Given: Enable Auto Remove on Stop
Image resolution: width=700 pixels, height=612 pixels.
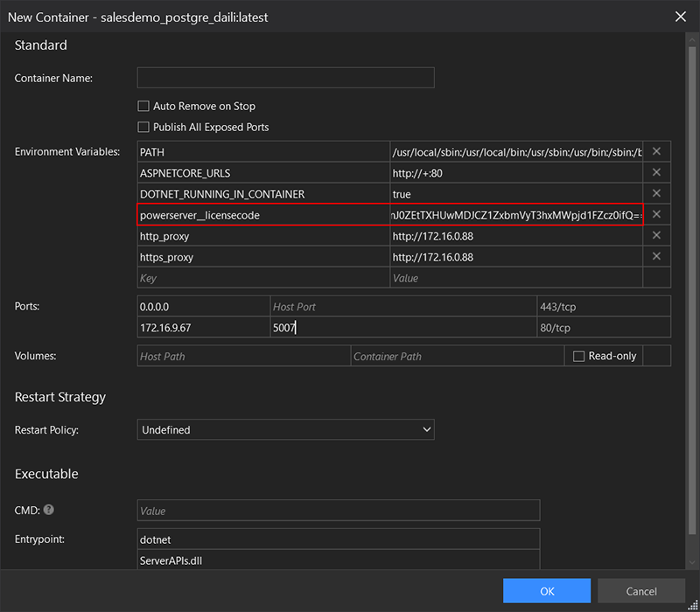Looking at the screenshot, I should coord(144,106).
